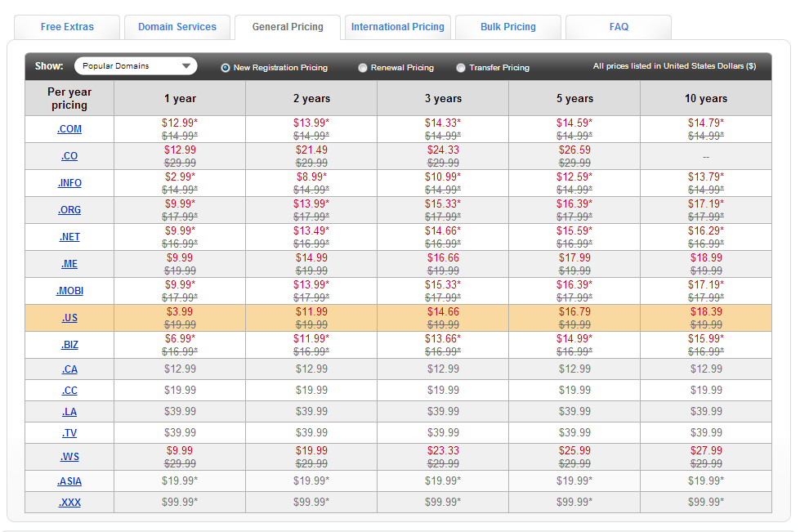Click the .ASIA domain link
The image size is (809, 532).
tap(69, 481)
